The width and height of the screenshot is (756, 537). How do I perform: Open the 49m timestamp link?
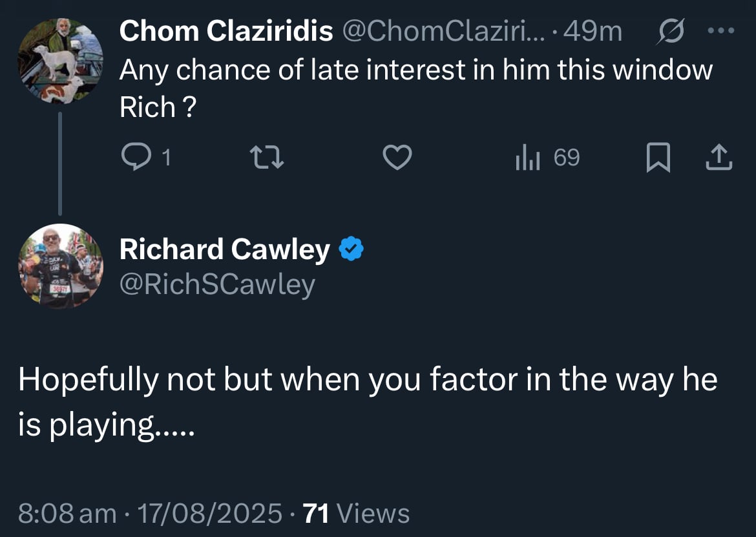point(593,31)
